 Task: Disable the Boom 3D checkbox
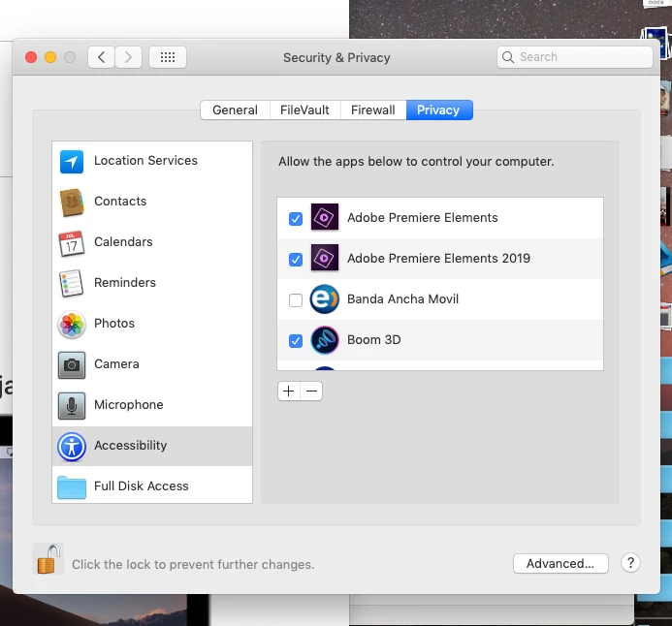click(296, 341)
